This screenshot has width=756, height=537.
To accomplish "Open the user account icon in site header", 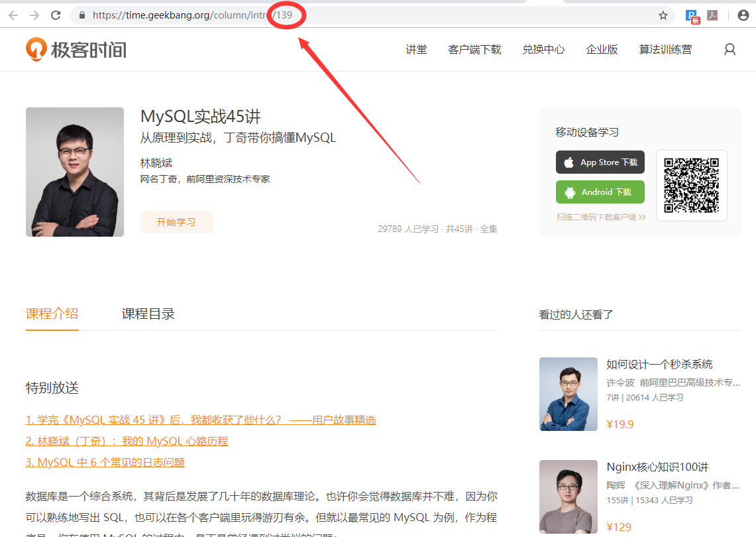I will (x=729, y=49).
